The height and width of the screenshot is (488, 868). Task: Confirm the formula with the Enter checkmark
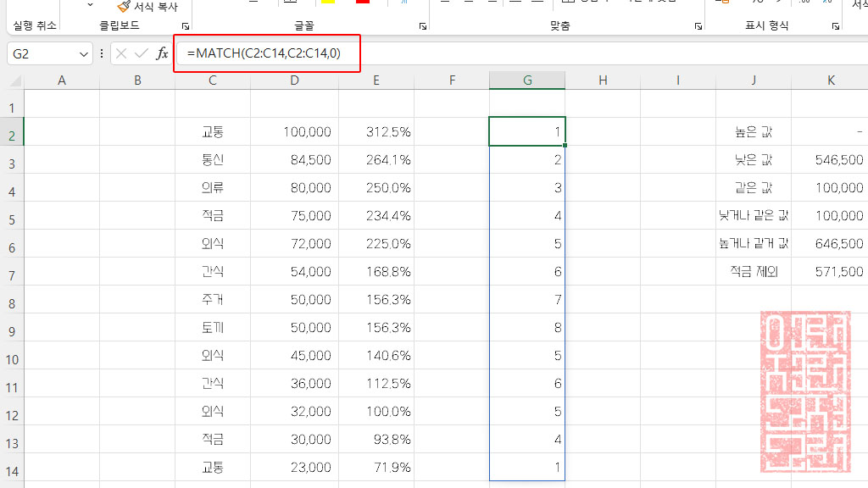139,53
